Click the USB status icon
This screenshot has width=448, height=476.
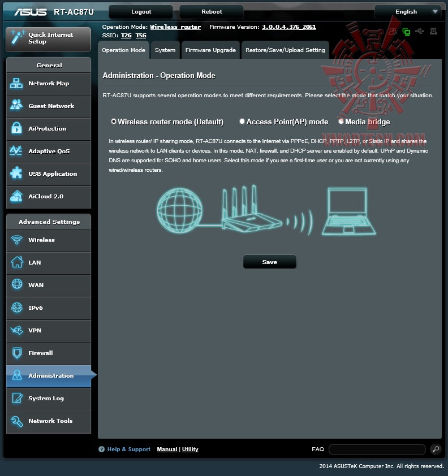pyautogui.click(x=420, y=31)
